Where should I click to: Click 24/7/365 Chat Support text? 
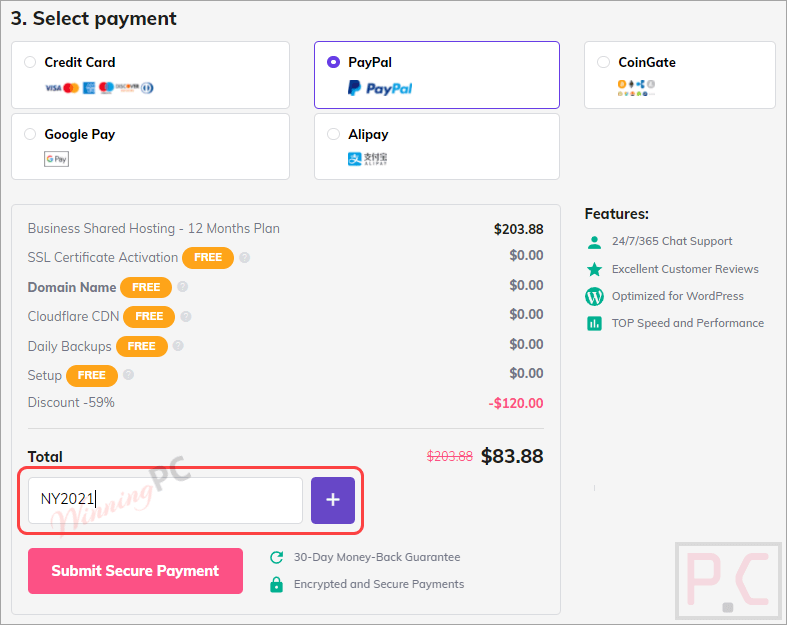click(672, 241)
